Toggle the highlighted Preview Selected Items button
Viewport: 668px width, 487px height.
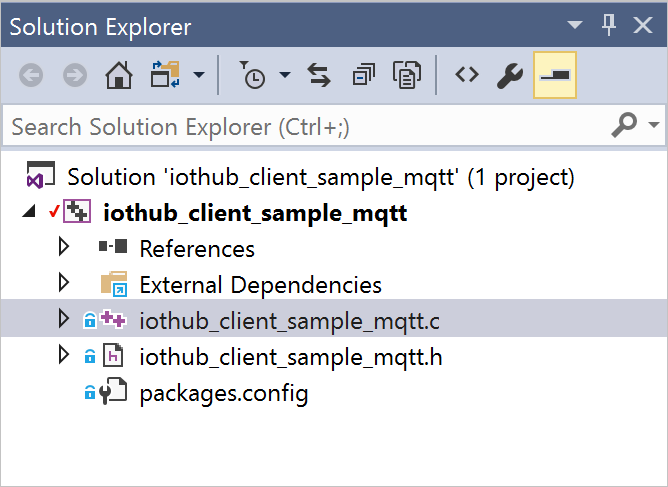554,76
